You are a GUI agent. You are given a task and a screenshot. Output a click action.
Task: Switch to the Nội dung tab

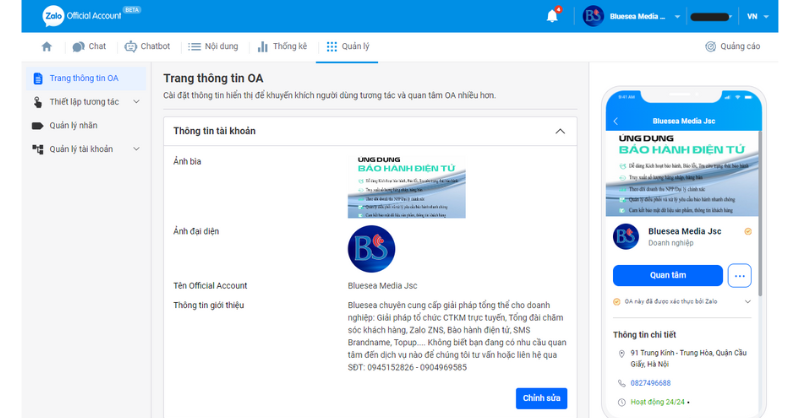[x=213, y=46]
